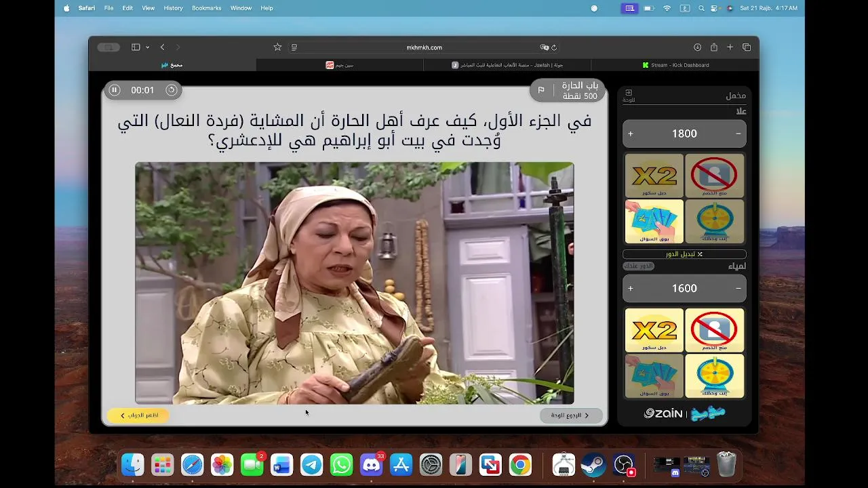The width and height of the screenshot is (868, 488).
Task: Open Control Center in the menu bar
Action: [715, 8]
